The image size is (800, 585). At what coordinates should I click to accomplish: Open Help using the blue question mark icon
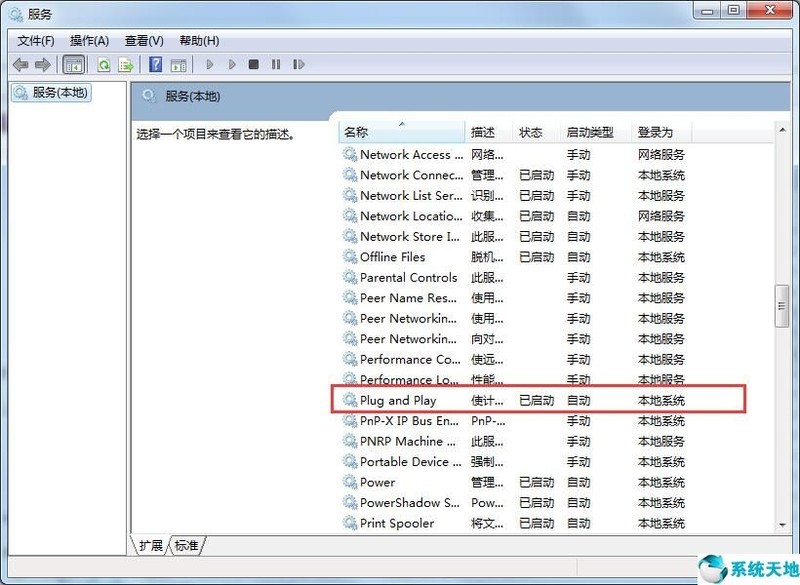point(156,64)
